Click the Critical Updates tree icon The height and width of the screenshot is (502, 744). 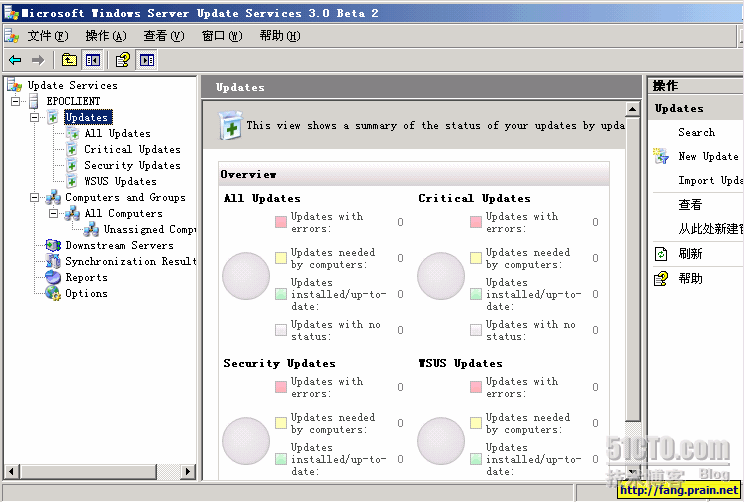72,149
